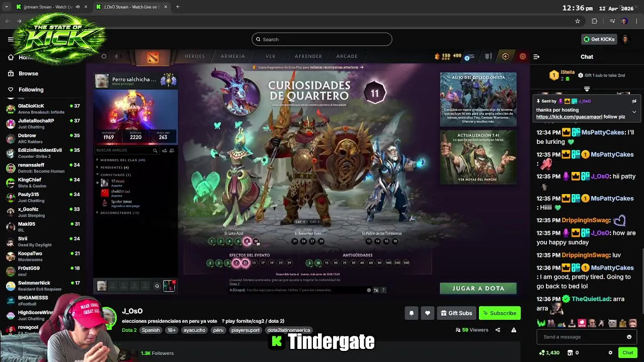Click the Dota back arrow icon
The width and height of the screenshot is (644, 362).
click(116, 56)
